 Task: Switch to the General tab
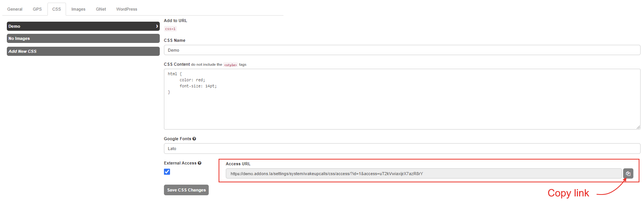[x=15, y=9]
